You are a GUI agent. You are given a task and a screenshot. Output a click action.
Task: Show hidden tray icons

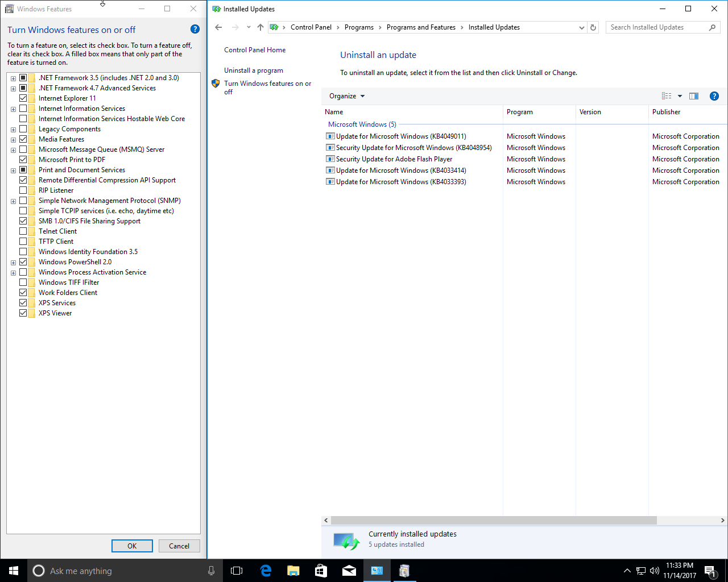[627, 571]
